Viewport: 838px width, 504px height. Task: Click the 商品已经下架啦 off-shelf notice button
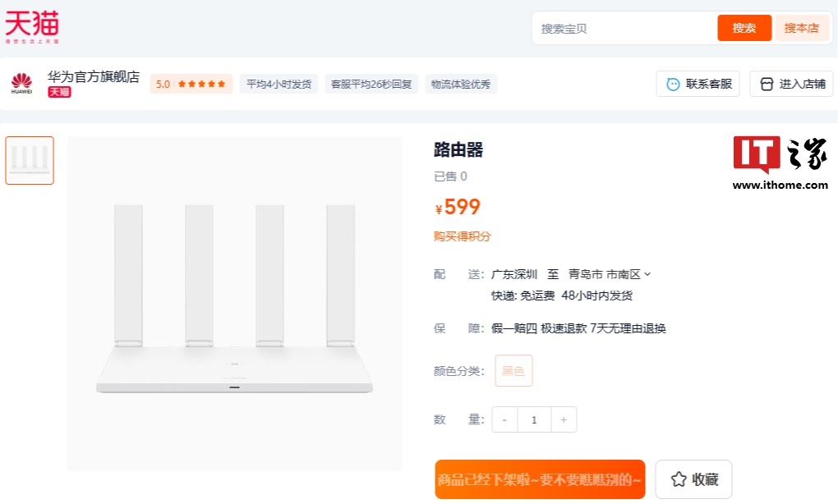click(x=540, y=479)
